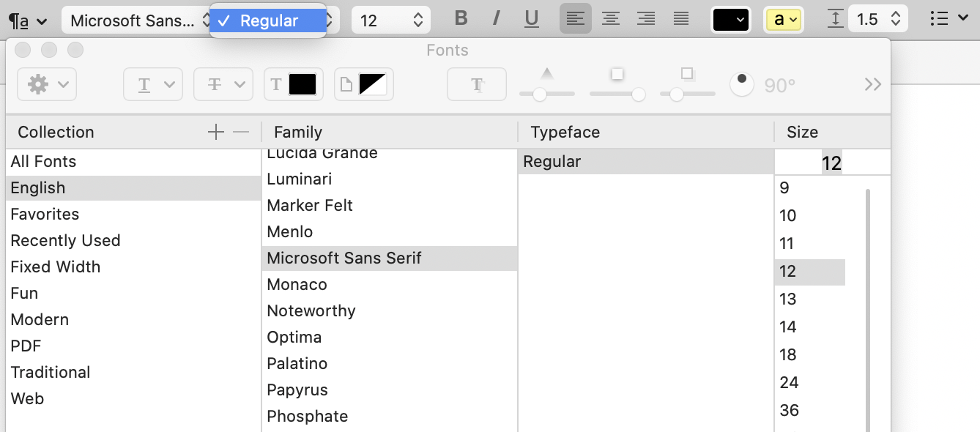Open the text underline options
The image size is (980, 432).
153,85
